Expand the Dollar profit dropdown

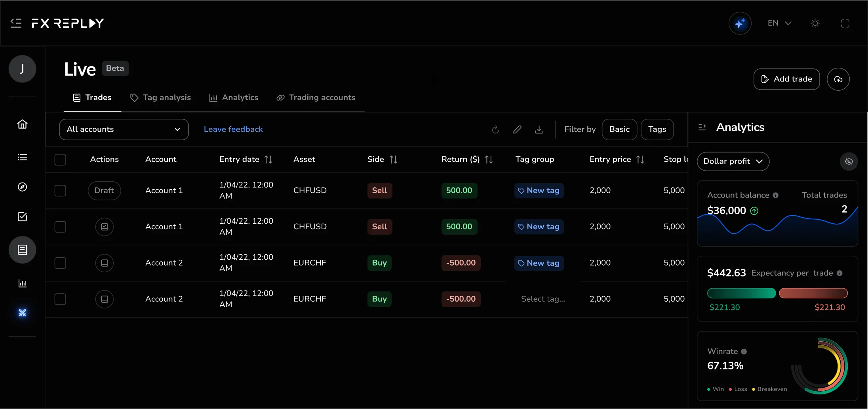733,162
